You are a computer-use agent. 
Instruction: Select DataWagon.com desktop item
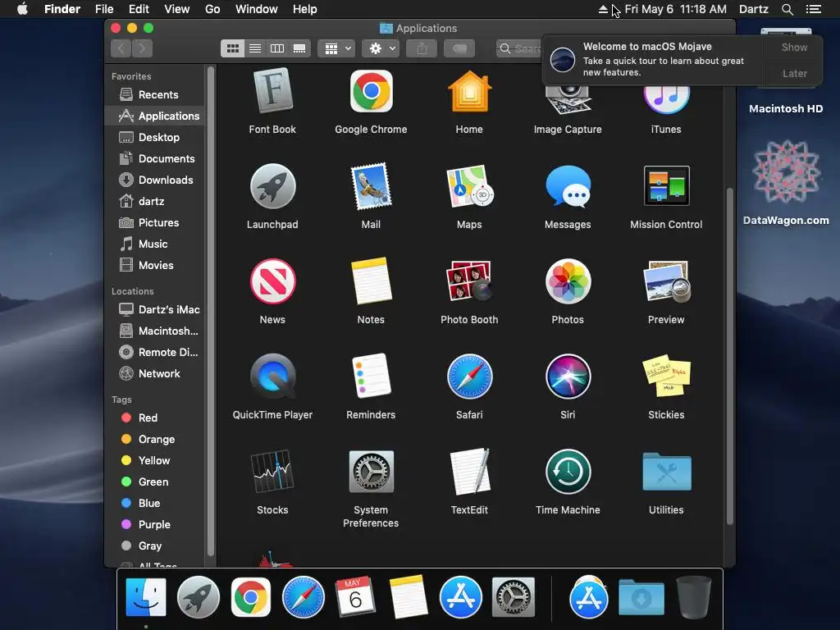click(786, 182)
